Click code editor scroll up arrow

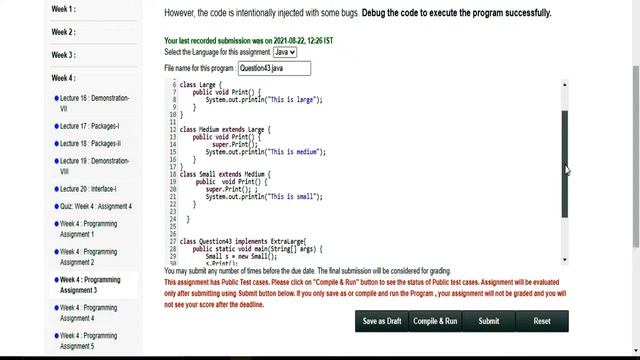(x=564, y=84)
